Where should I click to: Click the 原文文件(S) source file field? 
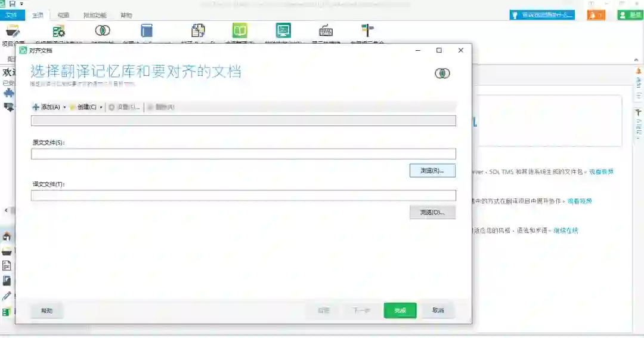coord(243,154)
